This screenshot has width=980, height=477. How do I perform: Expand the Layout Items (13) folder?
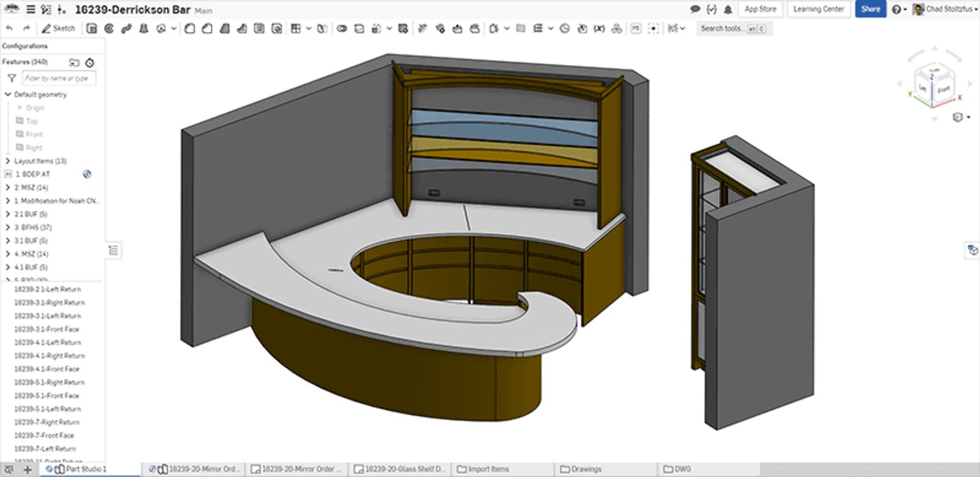8,161
